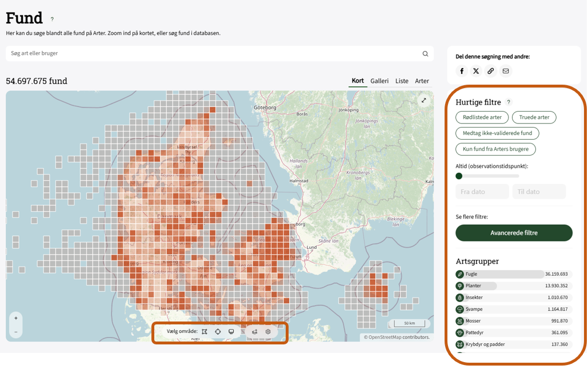The height and width of the screenshot is (369, 588).
Task: Toggle the Rødlistede arter filter
Action: pyautogui.click(x=482, y=117)
